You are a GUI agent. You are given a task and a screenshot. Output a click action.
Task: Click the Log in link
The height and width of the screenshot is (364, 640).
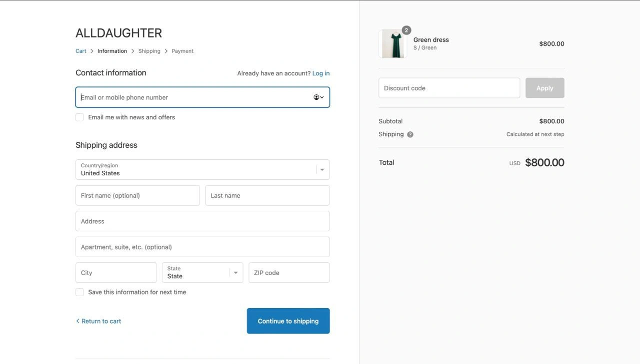[x=320, y=73]
